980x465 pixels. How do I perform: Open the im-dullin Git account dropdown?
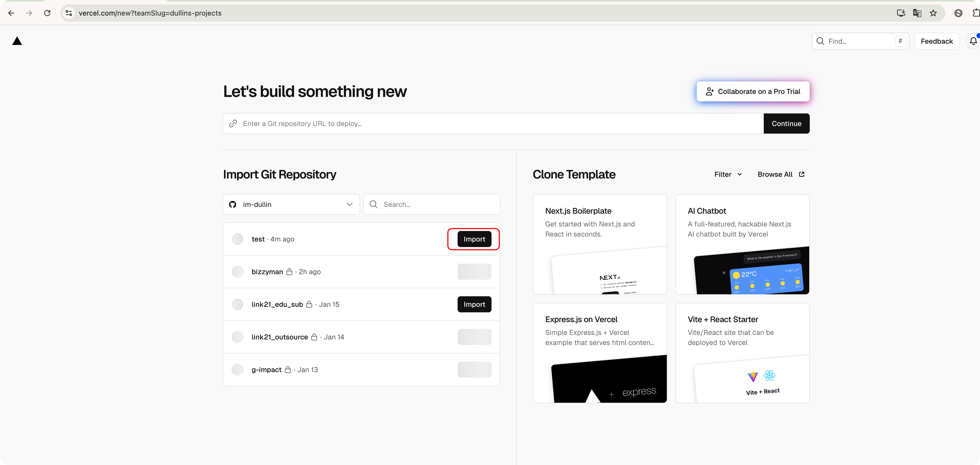pyautogui.click(x=291, y=204)
